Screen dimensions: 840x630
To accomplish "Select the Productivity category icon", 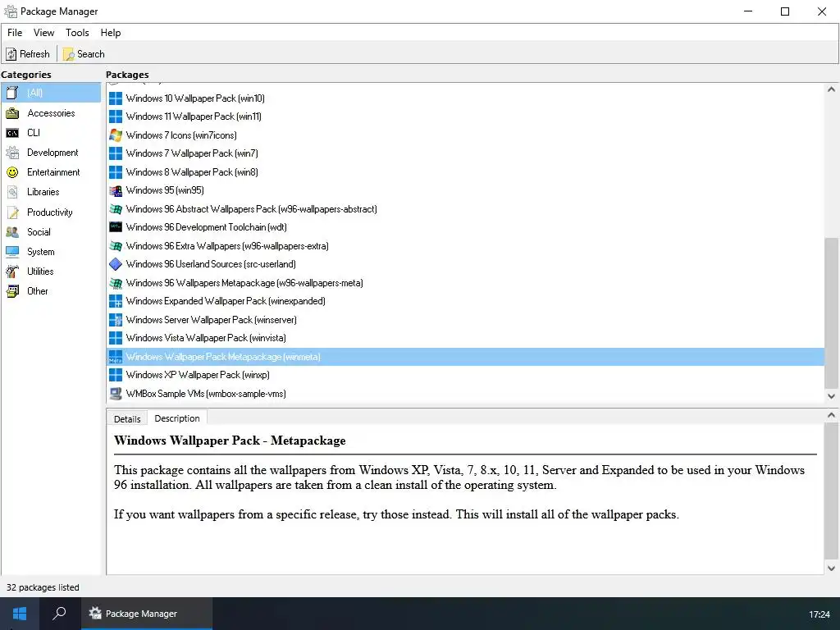I will tap(12, 212).
